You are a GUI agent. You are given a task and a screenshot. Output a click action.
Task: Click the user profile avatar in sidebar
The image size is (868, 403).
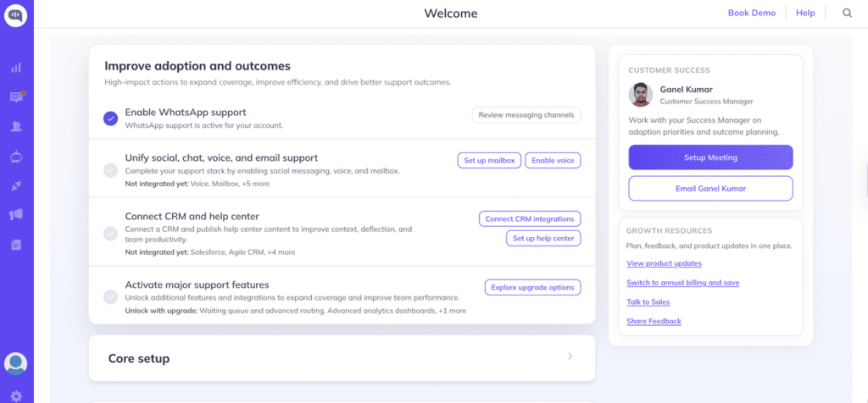pos(15,364)
